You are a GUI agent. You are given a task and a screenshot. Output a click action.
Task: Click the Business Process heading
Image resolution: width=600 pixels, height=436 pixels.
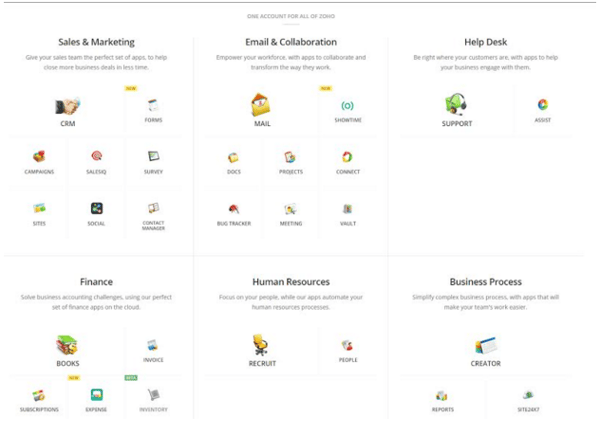(486, 282)
